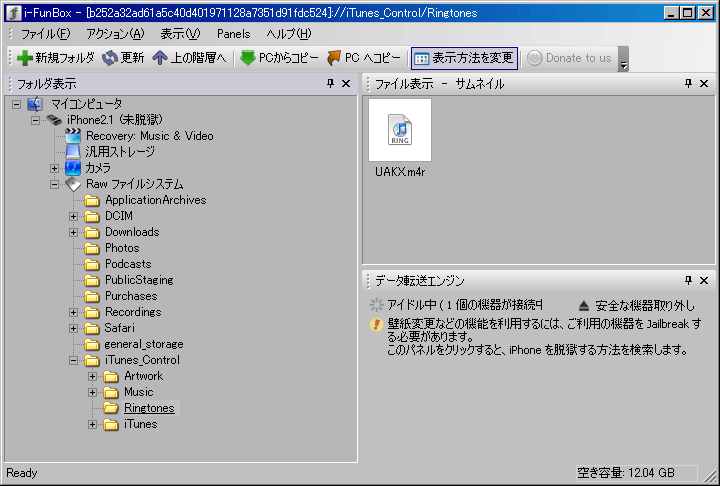Screen dimensions: 720x486
Task: Expand the iTunes subfolder
Action: pos(93,424)
